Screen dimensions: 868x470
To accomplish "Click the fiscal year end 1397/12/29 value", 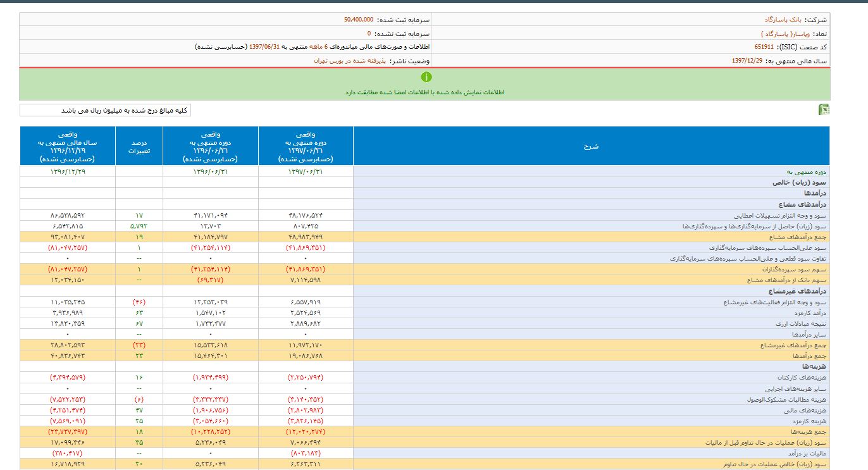I will (x=747, y=61).
